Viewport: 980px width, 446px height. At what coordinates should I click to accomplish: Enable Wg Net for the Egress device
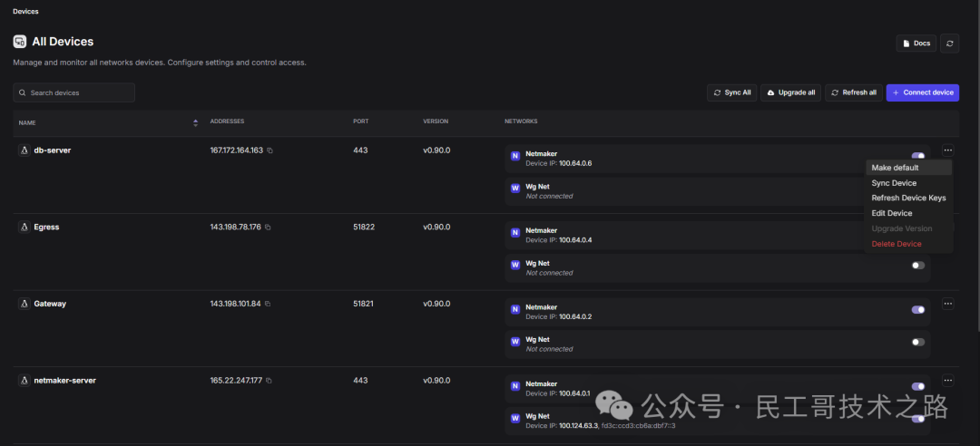tap(917, 266)
